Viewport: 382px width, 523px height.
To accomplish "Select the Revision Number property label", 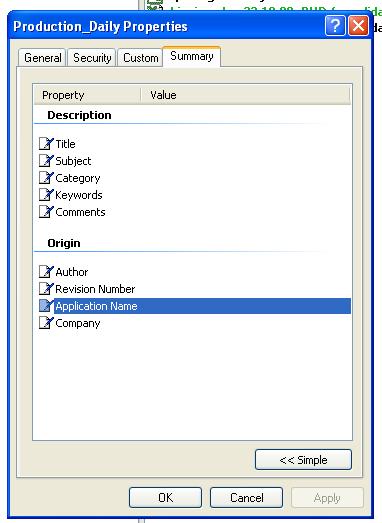I will pyautogui.click(x=95, y=289).
